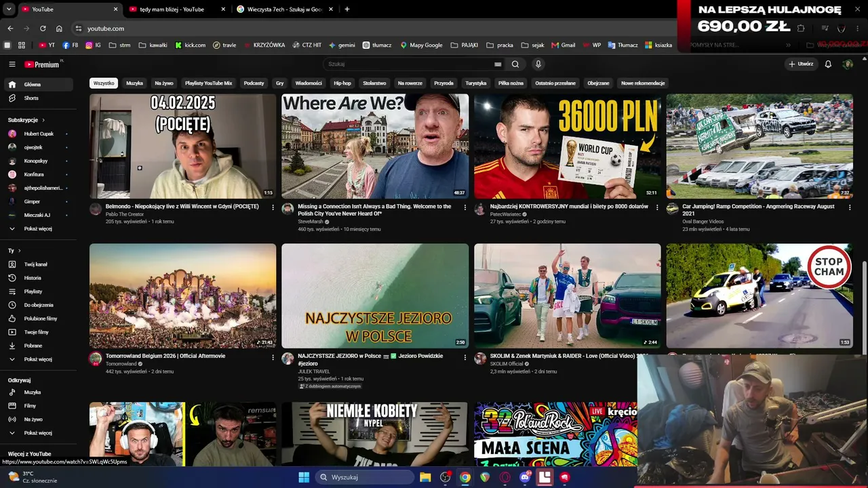Screen dimensions: 868x488
Task: Select the Muzyka filter chip
Action: coord(135,83)
